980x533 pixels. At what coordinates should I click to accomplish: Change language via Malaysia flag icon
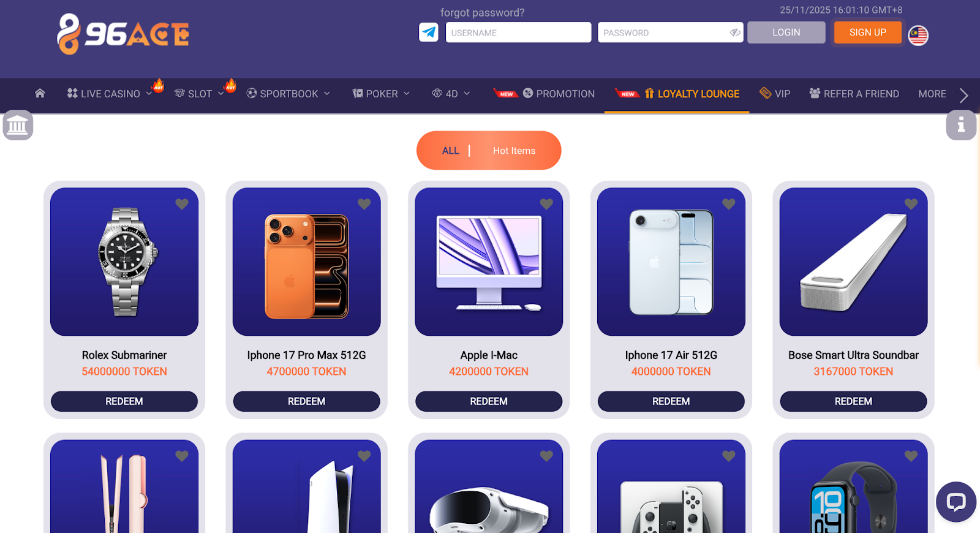click(918, 36)
